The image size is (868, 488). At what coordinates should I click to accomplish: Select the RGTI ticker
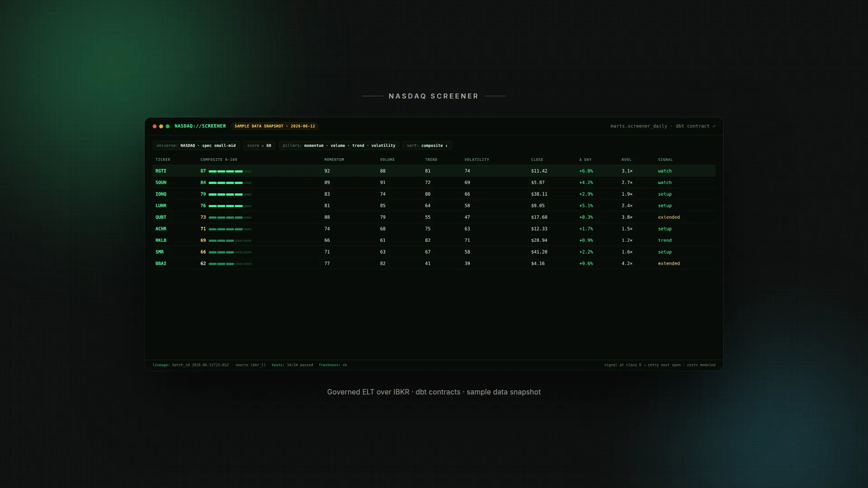161,171
